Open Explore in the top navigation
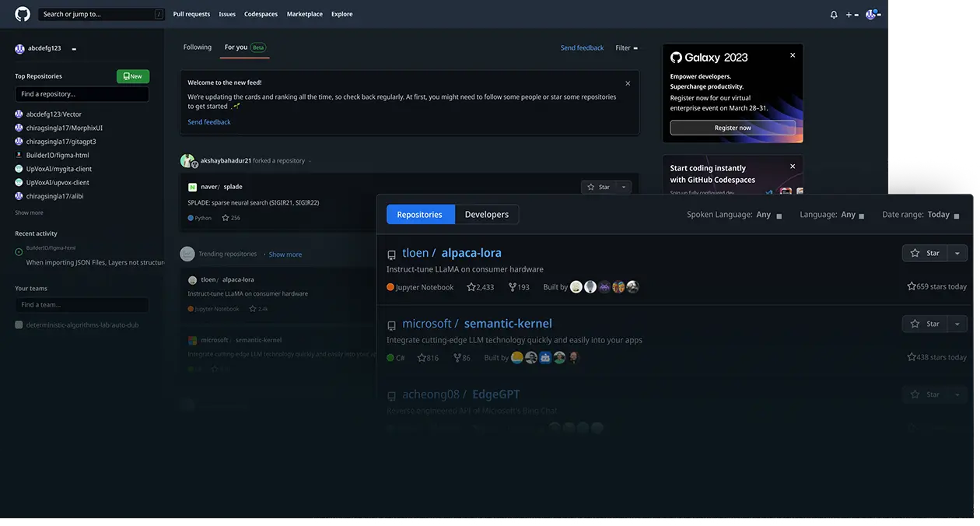The width and height of the screenshot is (980, 526). click(341, 14)
